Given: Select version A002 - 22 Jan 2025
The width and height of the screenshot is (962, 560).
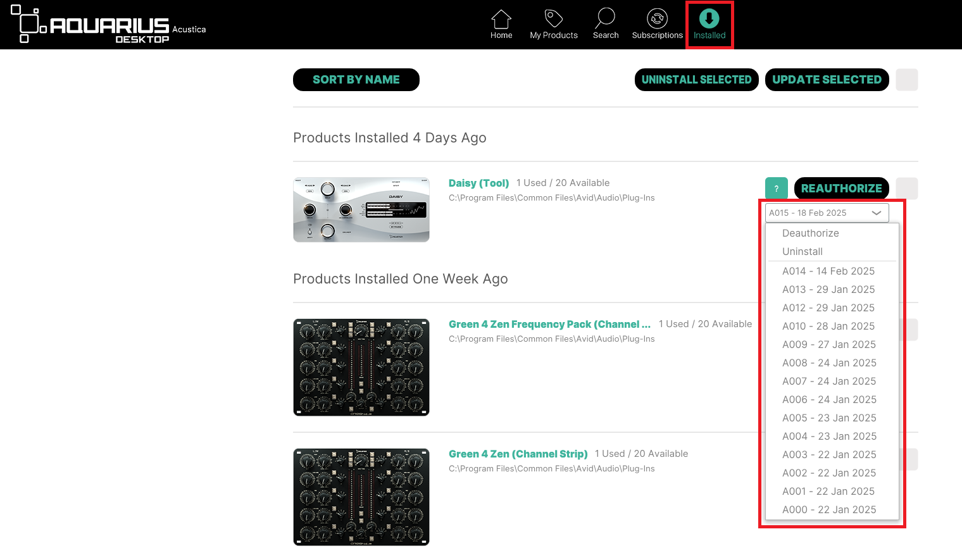Looking at the screenshot, I should pos(832,473).
